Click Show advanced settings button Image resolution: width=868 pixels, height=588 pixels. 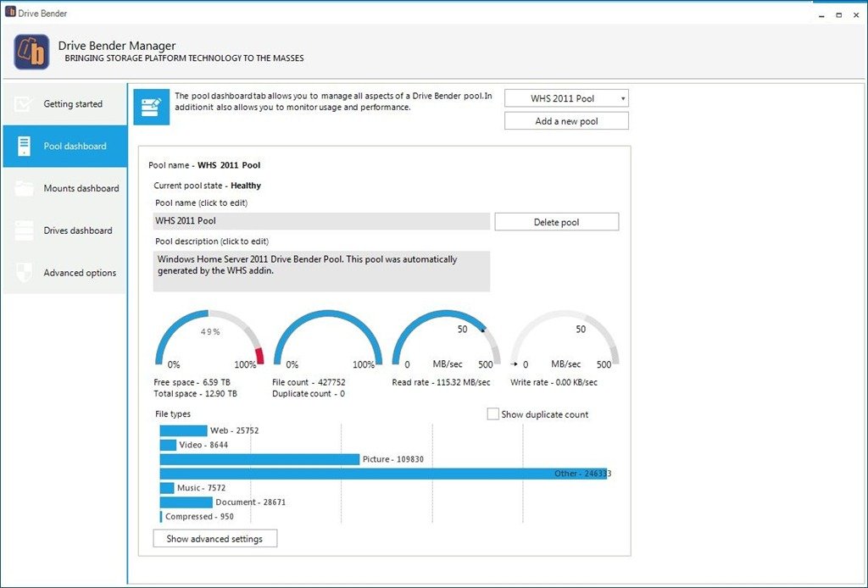(214, 539)
